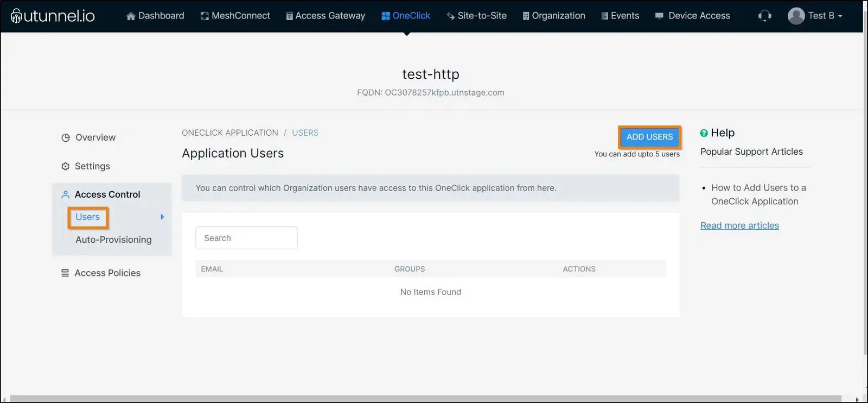This screenshot has height=403, width=868.
Task: View the Events page
Action: tap(620, 16)
